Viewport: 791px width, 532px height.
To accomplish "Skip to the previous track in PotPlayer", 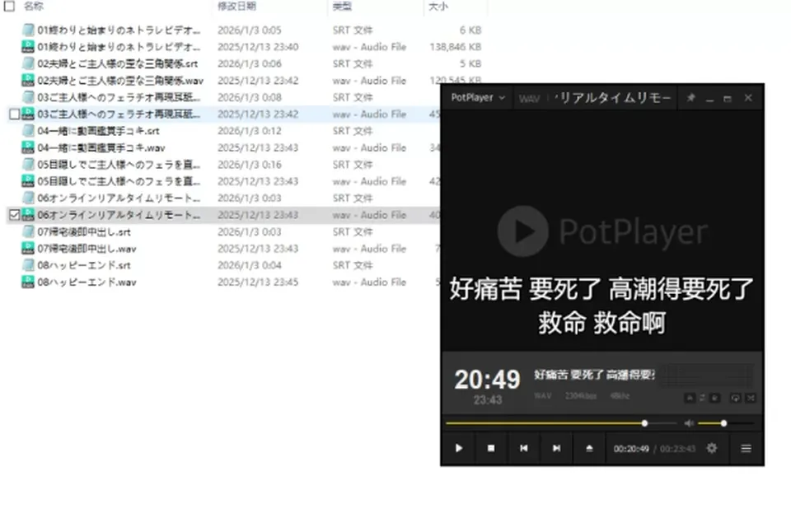I will (524, 448).
